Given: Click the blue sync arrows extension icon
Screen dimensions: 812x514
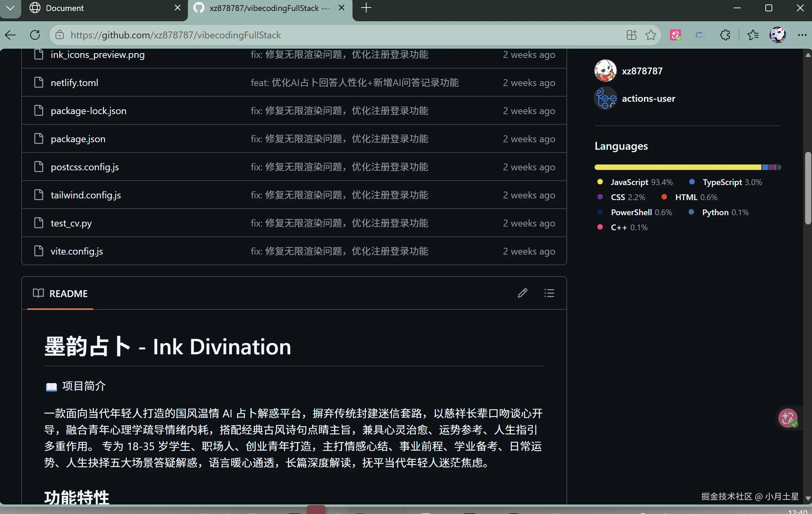Looking at the screenshot, I should (x=700, y=35).
